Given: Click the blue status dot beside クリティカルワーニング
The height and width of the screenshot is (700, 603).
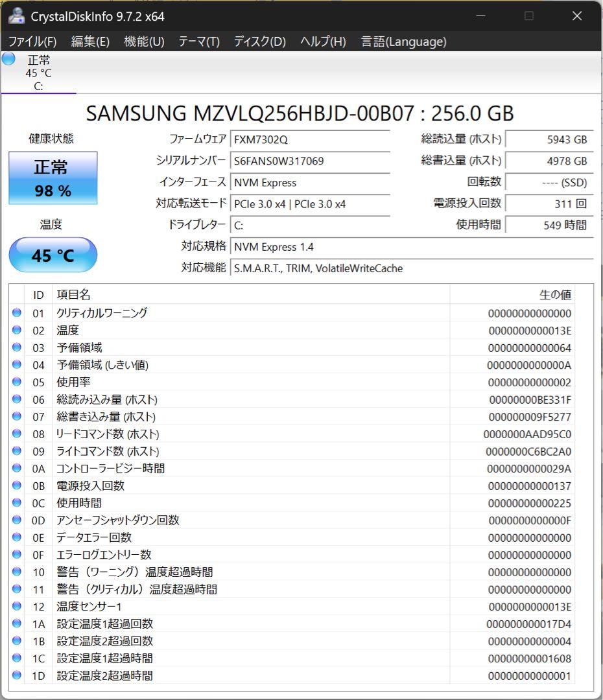Looking at the screenshot, I should [x=17, y=313].
